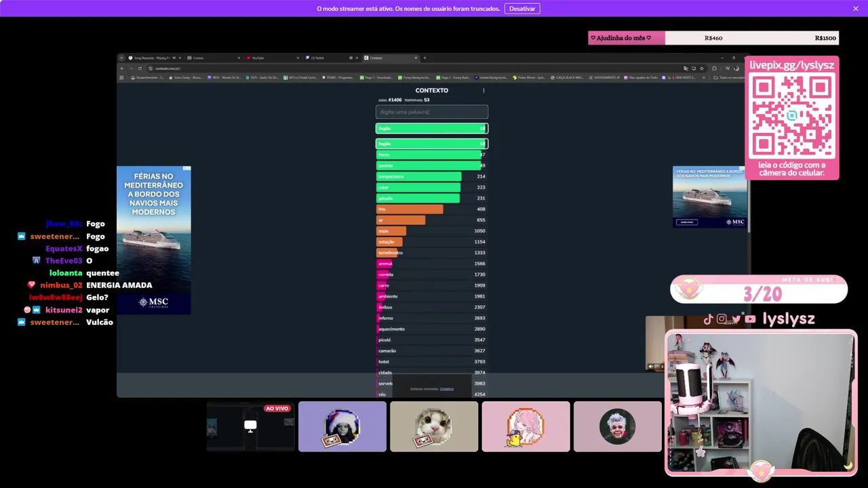Select the 'camarão' guess row
The height and width of the screenshot is (488, 868).
click(x=432, y=350)
